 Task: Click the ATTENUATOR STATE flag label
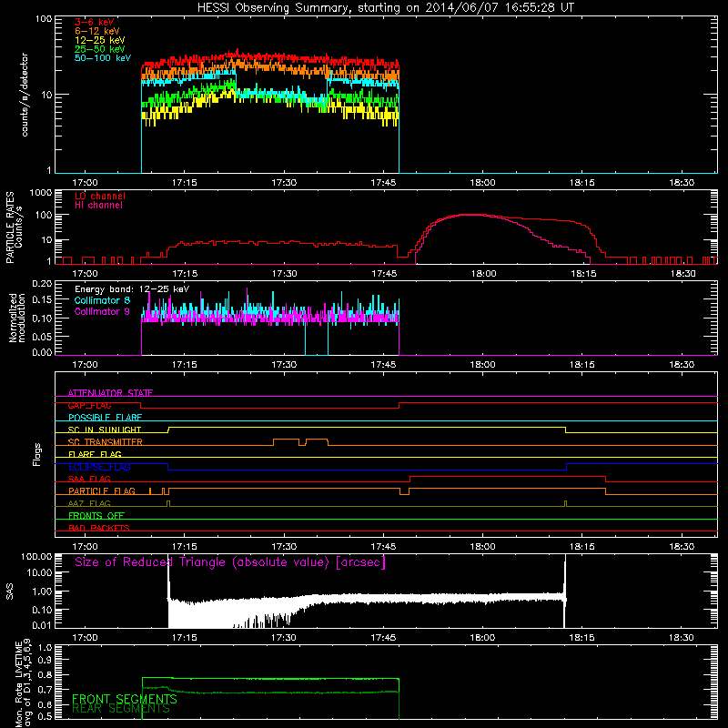coord(110,393)
